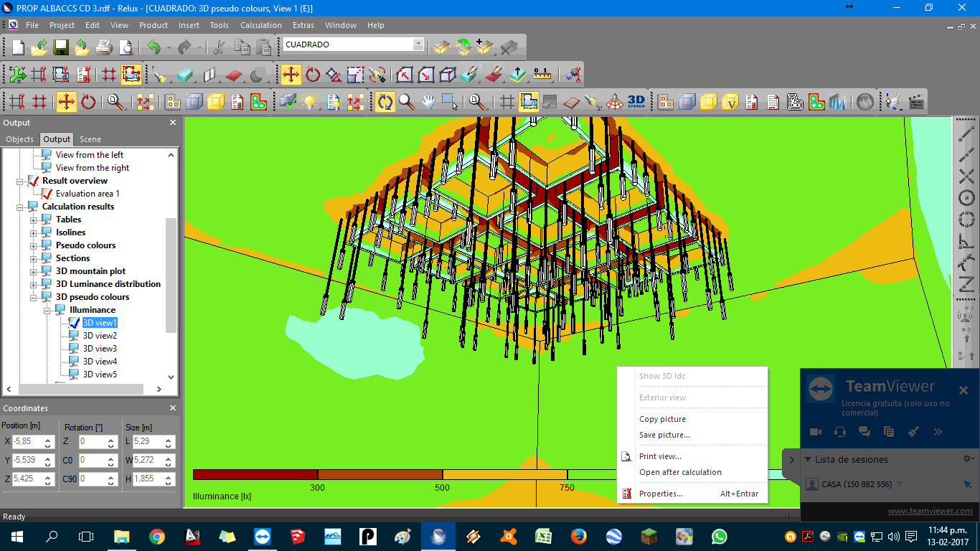Click the Print icon in the top toolbar
Screen dimensions: 980x551
coord(104,47)
